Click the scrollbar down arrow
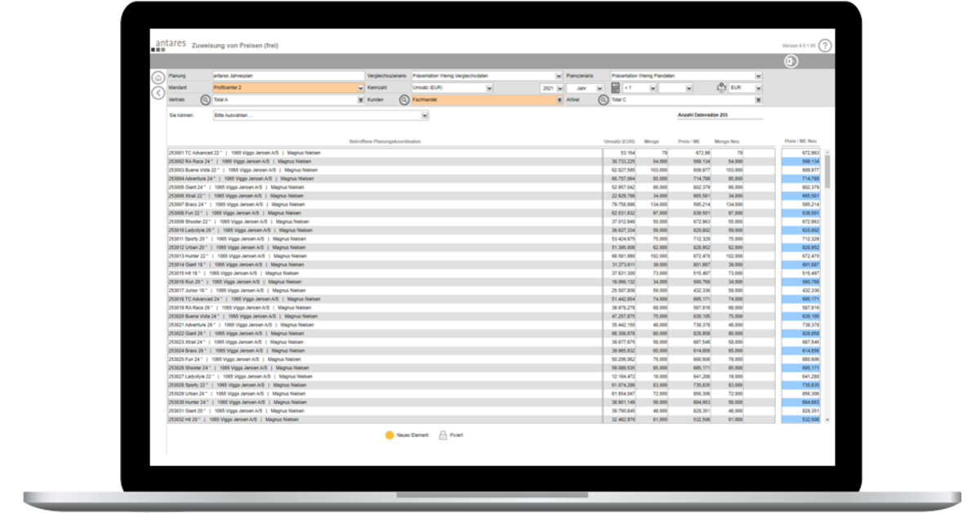The width and height of the screenshot is (980, 513). coord(826,420)
